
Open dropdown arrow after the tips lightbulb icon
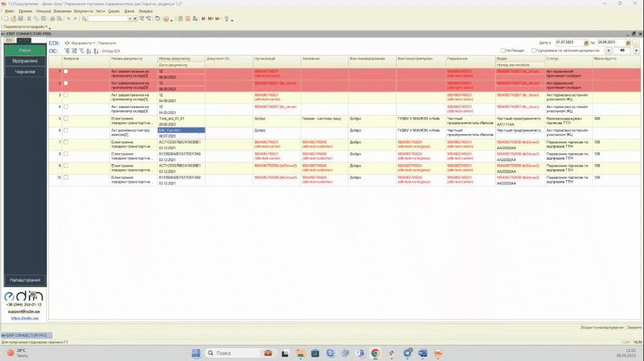(232, 19)
